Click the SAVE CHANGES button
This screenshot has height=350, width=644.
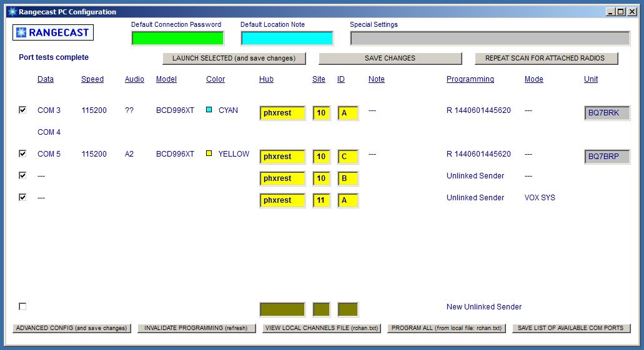tap(390, 58)
